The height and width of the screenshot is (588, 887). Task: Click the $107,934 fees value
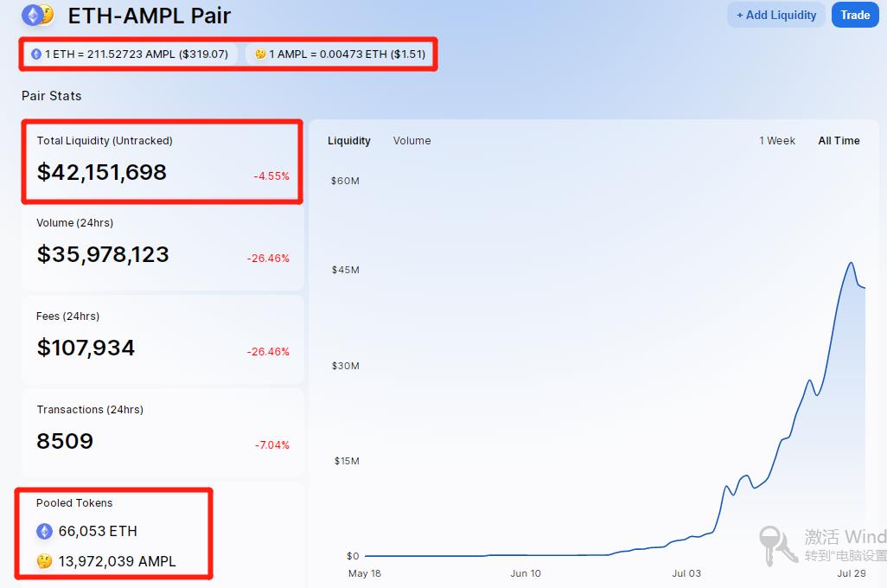tap(86, 348)
